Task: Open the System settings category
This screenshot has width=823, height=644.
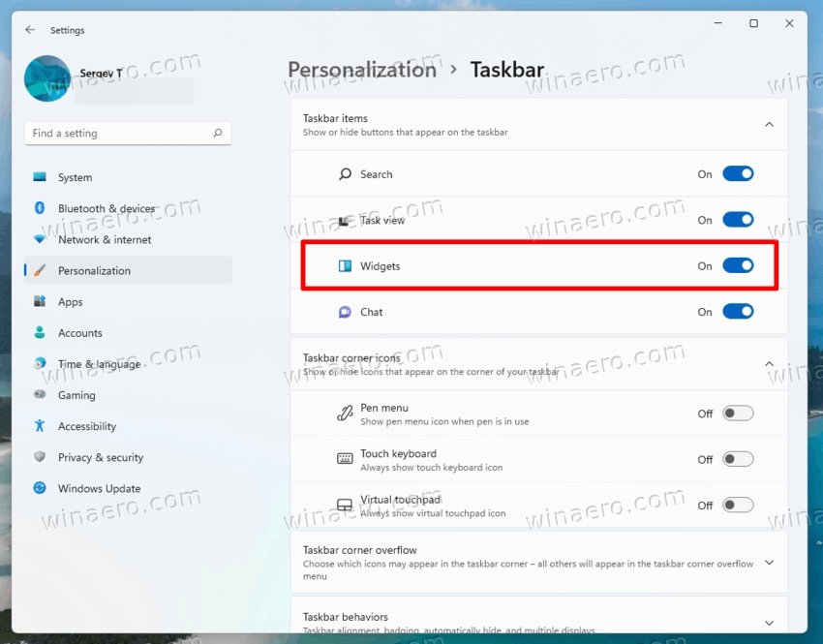Action: (128, 177)
